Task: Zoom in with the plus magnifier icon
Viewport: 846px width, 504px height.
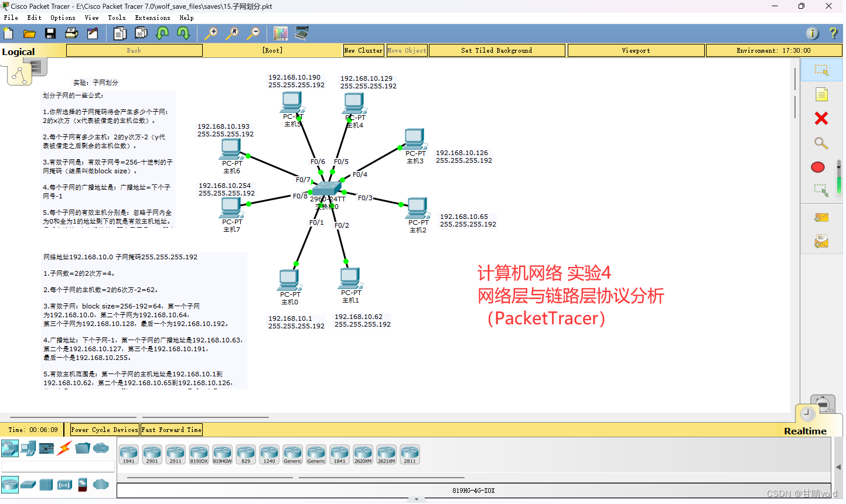Action: coord(210,33)
